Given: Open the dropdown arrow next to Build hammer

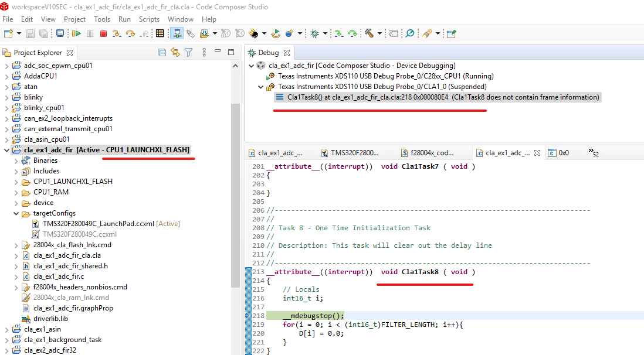Looking at the screenshot, I should click(379, 34).
